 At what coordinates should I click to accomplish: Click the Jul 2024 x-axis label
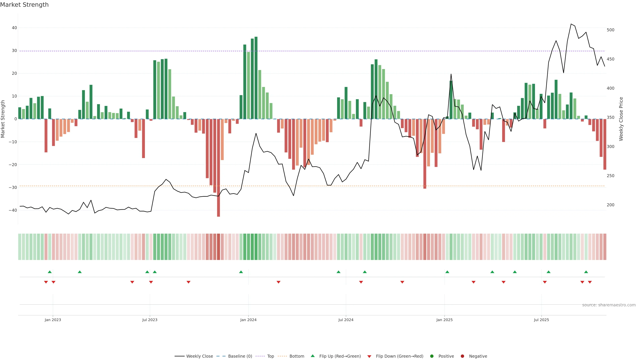click(x=346, y=320)
